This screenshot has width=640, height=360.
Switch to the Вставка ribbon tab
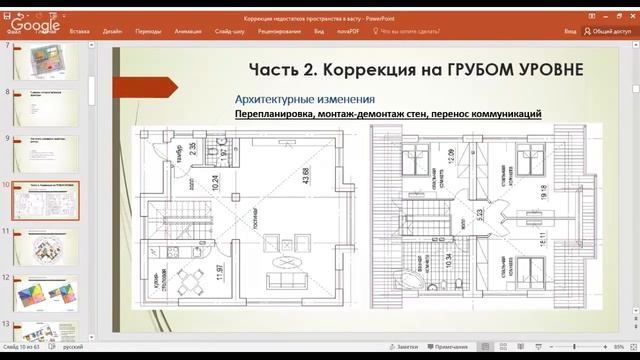(x=80, y=31)
